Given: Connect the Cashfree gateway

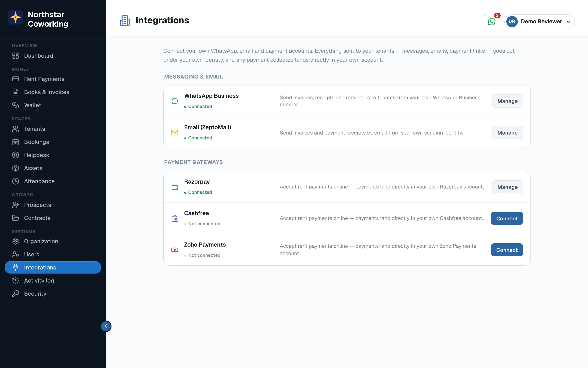Looking at the screenshot, I should pyautogui.click(x=507, y=218).
